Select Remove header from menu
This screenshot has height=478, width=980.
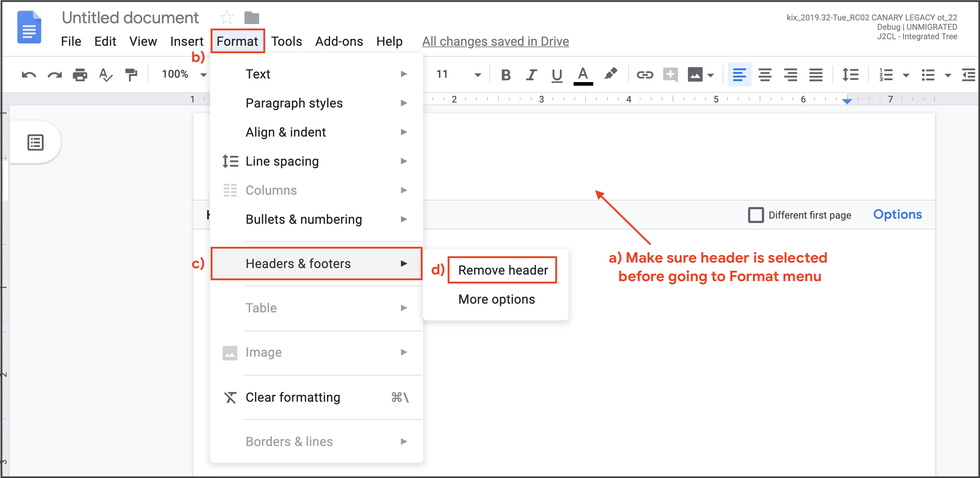pos(503,270)
